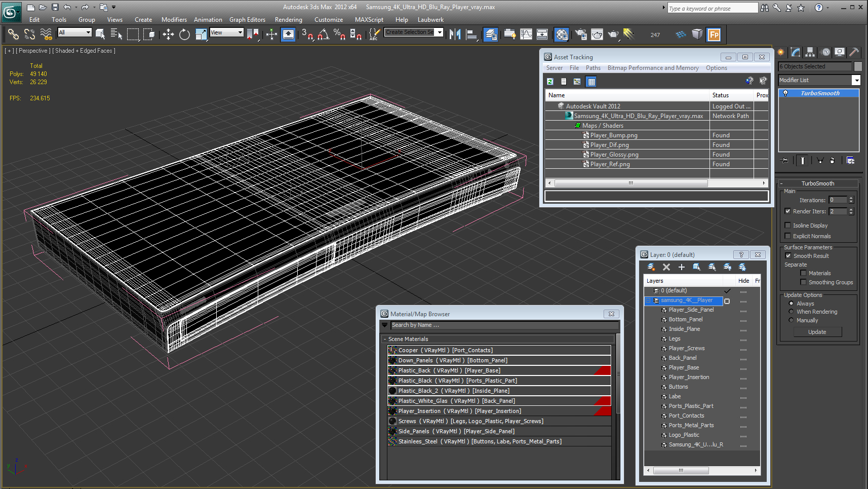
Task: Activate the Select and Scale tool
Action: pyautogui.click(x=201, y=34)
